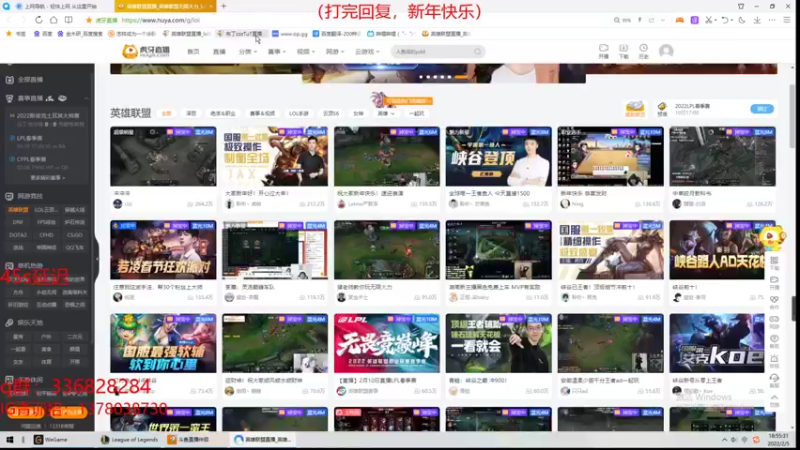Open the 无畏竞巅峰 LPL stream thumbnail
Image resolution: width=800 pixels, height=450 pixels.
pyautogui.click(x=387, y=343)
